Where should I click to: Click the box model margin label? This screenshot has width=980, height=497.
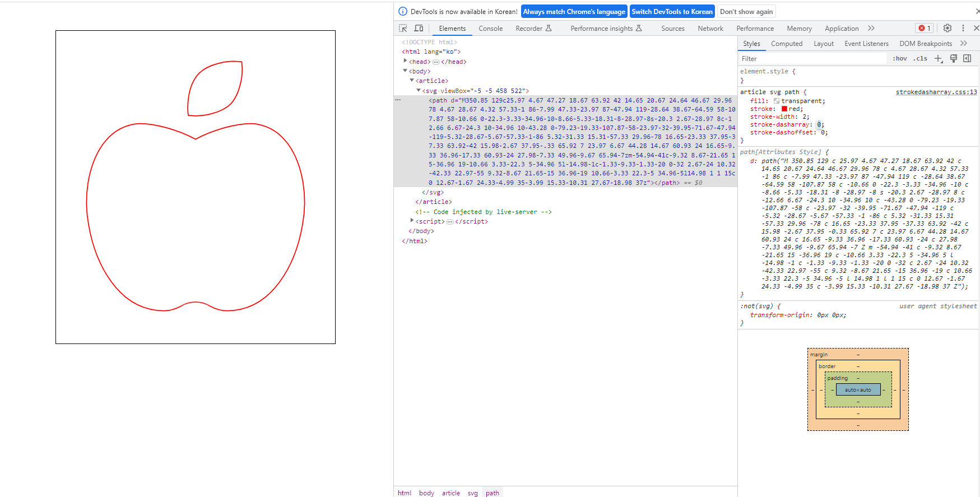(x=819, y=355)
